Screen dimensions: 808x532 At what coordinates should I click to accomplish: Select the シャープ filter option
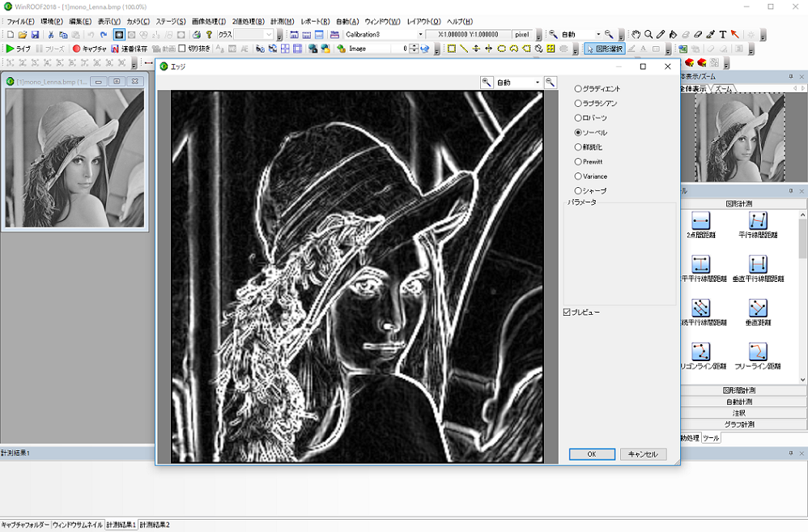[x=590, y=191]
